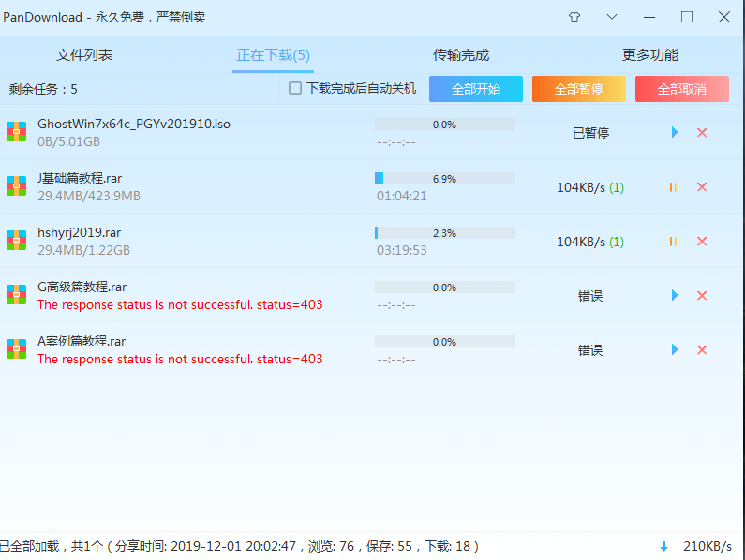745x560 pixels.
Task: Click the 2.3% progress bar
Action: click(x=445, y=233)
